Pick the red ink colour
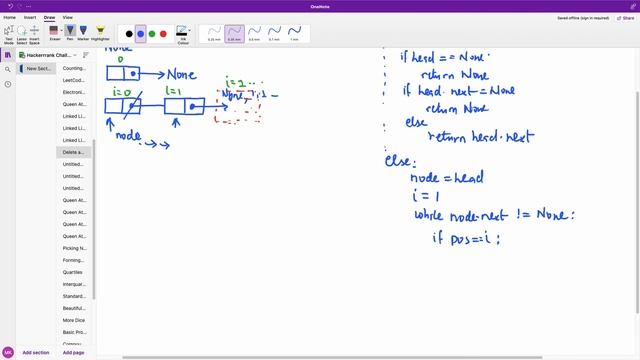 click(x=163, y=34)
